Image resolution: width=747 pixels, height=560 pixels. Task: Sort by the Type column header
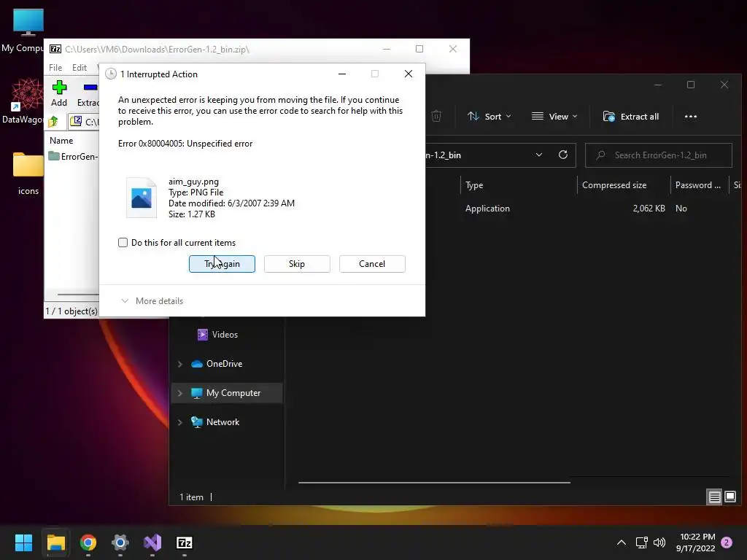[519, 185]
